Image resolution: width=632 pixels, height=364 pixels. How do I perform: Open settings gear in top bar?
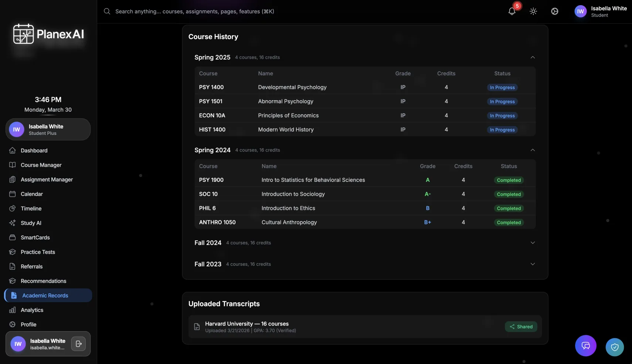point(555,11)
